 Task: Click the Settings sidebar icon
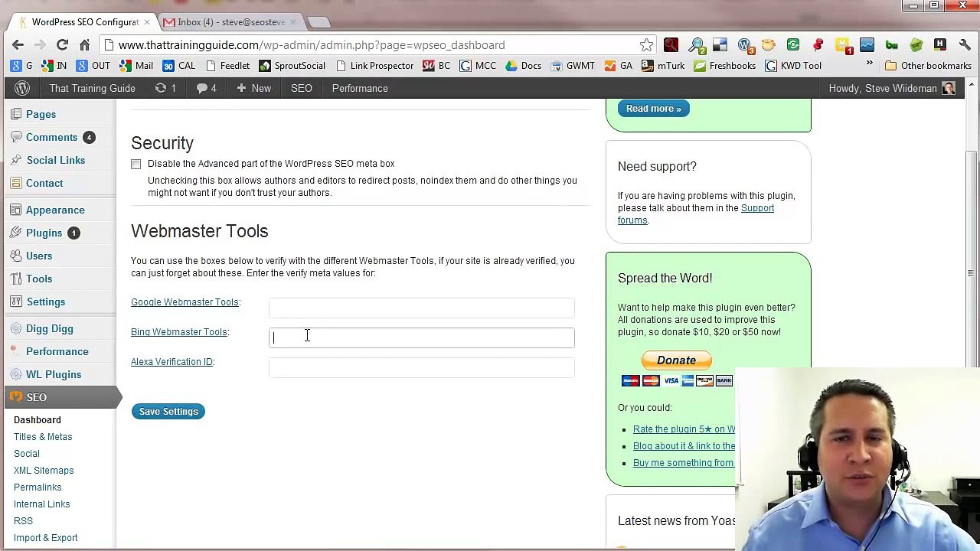pos(16,302)
